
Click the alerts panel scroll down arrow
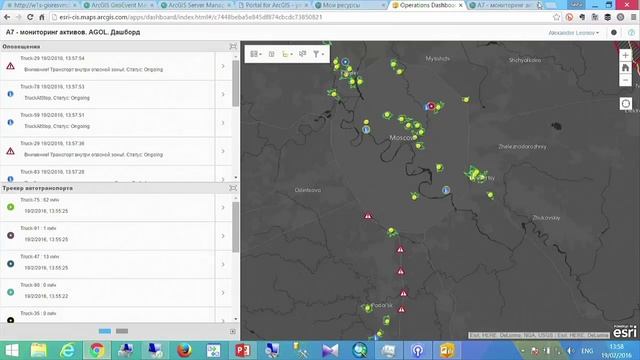236,178
